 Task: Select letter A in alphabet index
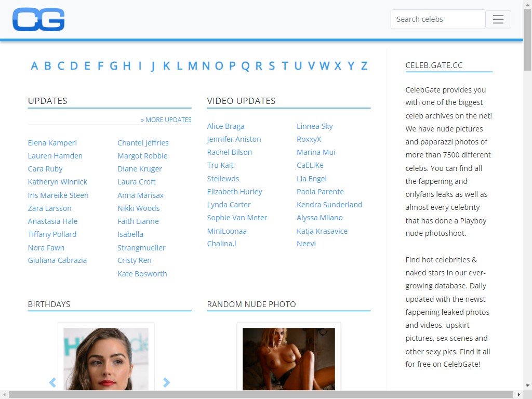pyautogui.click(x=34, y=66)
